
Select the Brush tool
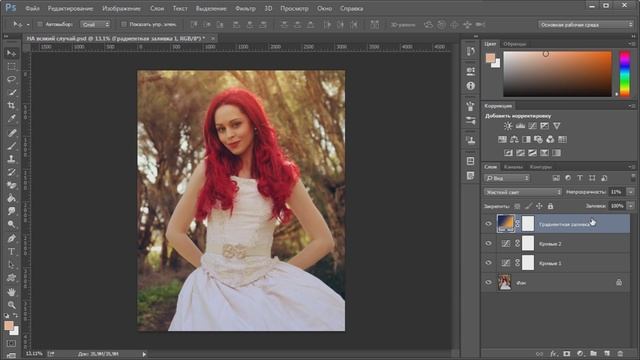tap(11, 146)
